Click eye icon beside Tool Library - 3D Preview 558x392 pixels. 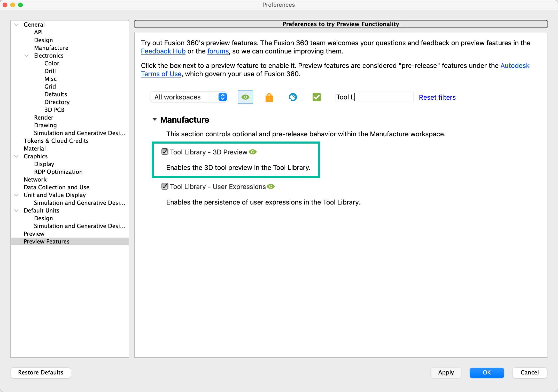point(253,152)
